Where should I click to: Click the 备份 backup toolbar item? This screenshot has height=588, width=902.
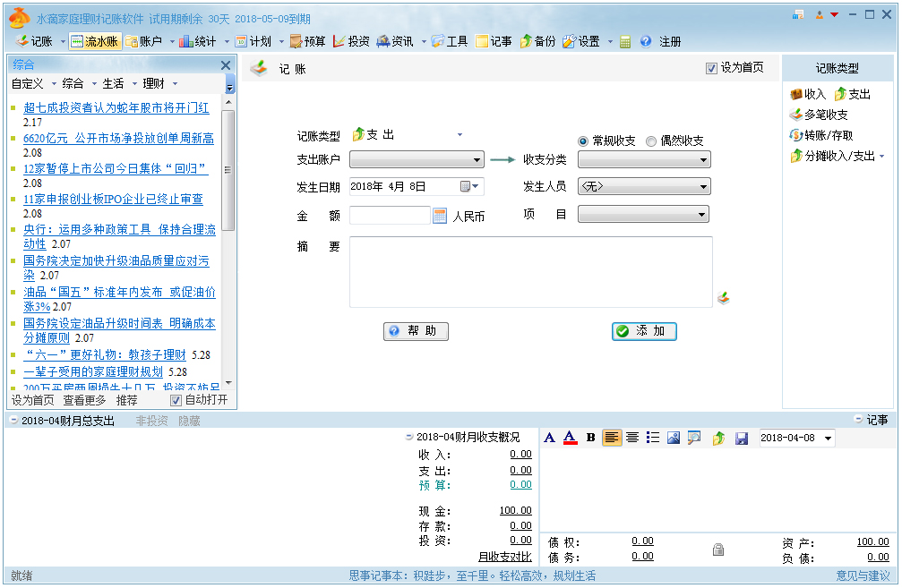pyautogui.click(x=537, y=41)
